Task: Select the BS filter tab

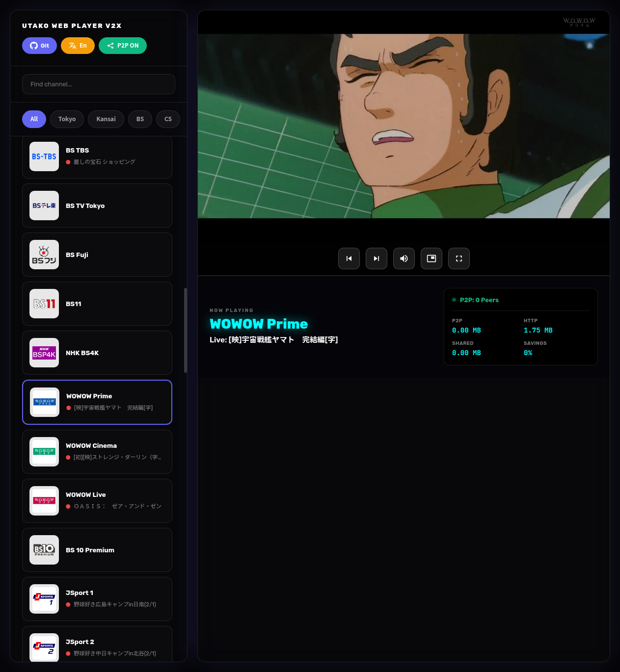Action: pos(140,119)
